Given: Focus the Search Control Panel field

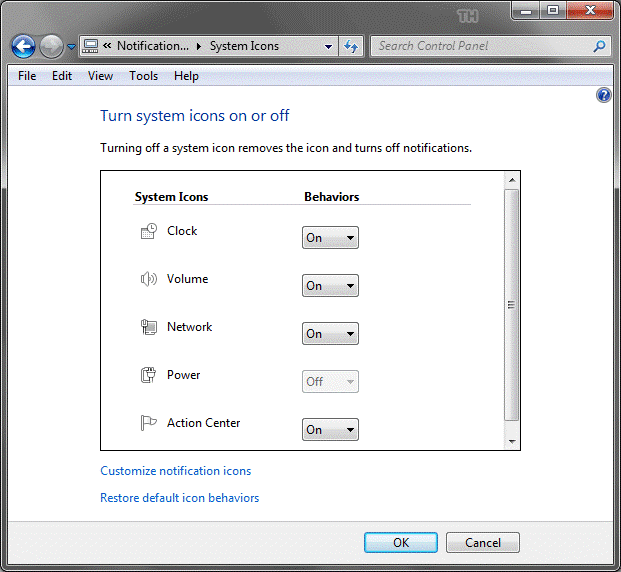Looking at the screenshot, I should click(x=490, y=46).
